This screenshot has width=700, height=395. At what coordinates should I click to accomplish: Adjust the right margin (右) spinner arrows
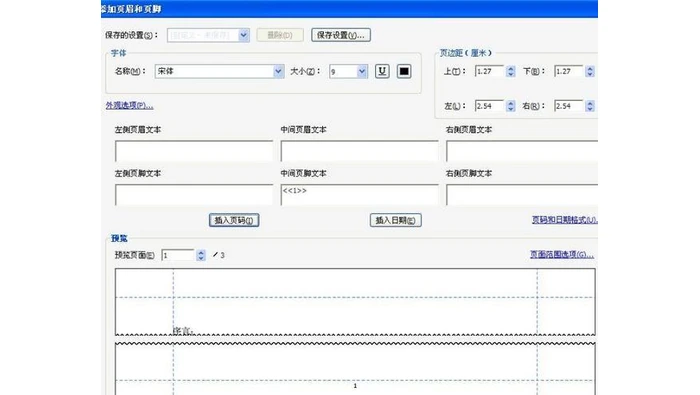click(x=590, y=106)
